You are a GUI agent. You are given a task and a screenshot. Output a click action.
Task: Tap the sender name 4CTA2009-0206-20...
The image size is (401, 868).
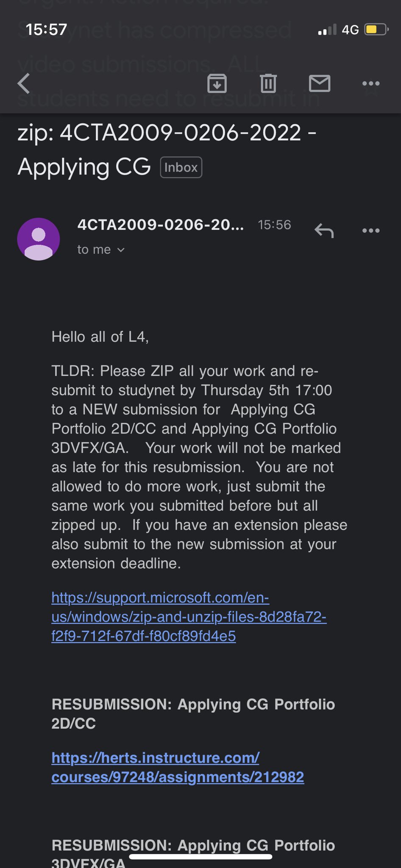tap(161, 225)
